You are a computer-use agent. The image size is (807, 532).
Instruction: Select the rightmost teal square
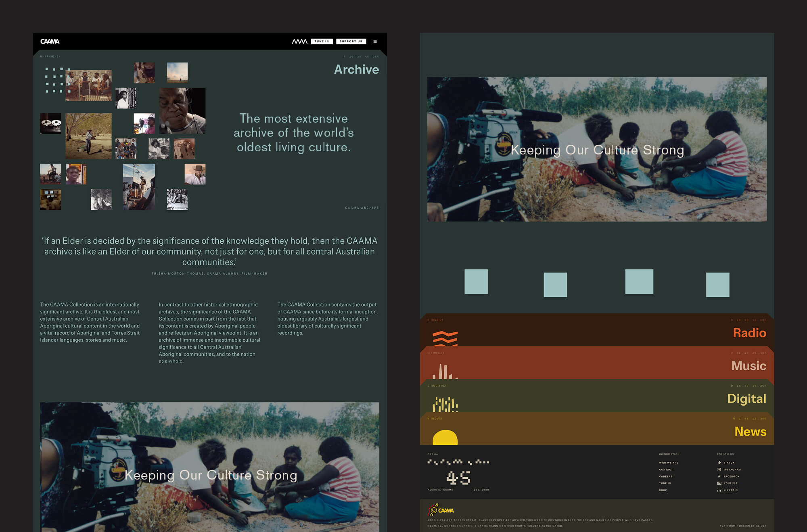[717, 285]
